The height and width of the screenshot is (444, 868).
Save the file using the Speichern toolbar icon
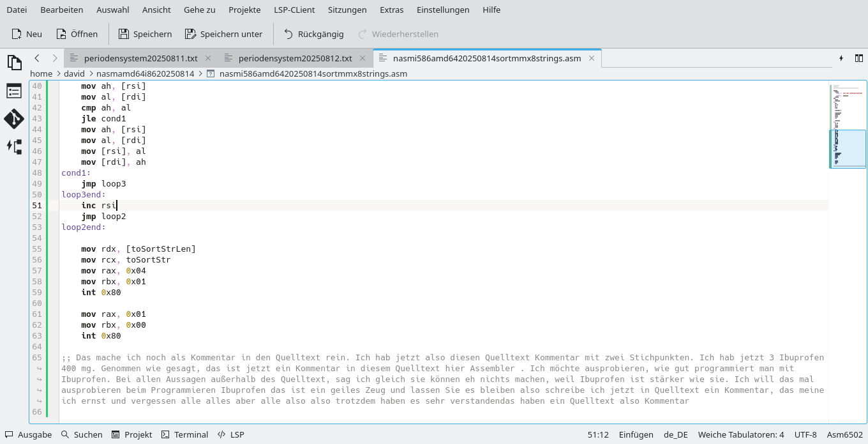point(145,34)
